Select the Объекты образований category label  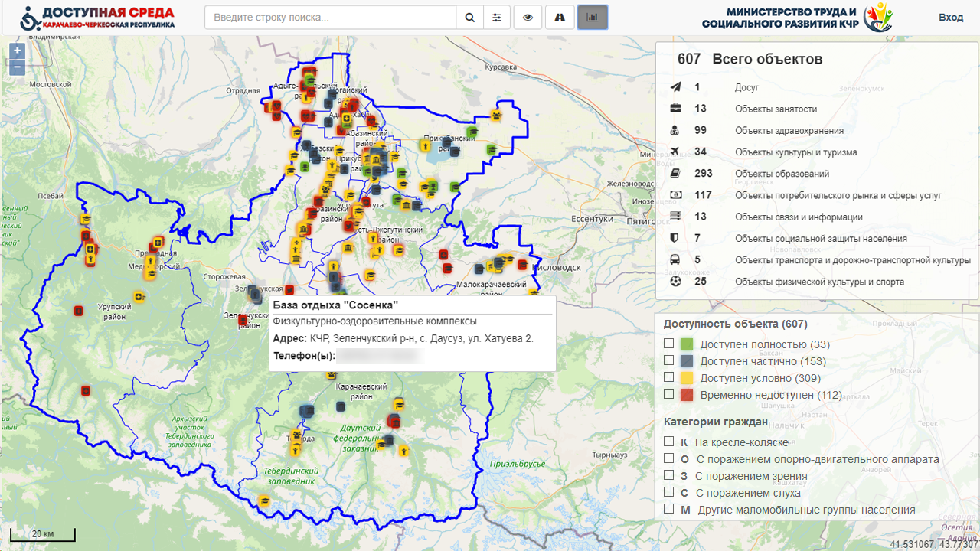pyautogui.click(x=782, y=174)
